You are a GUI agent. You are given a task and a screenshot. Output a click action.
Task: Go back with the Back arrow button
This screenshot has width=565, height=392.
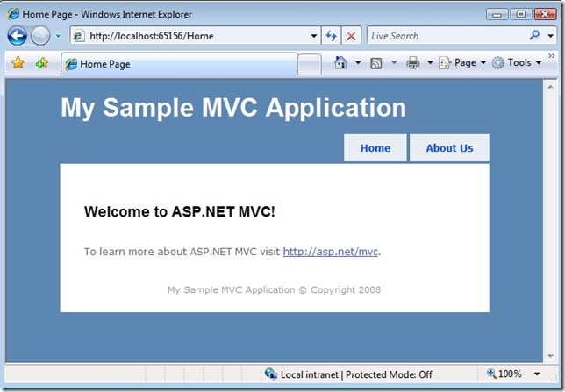click(x=17, y=36)
